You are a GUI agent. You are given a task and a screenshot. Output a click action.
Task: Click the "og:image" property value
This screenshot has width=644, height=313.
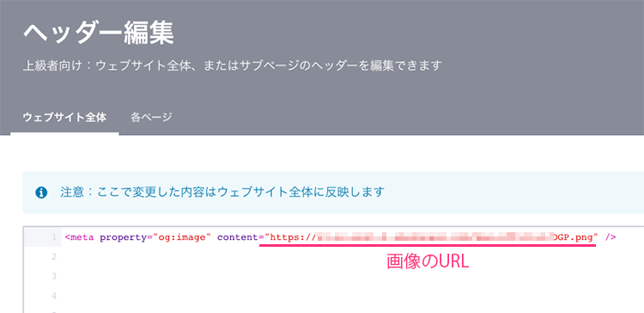click(x=182, y=237)
